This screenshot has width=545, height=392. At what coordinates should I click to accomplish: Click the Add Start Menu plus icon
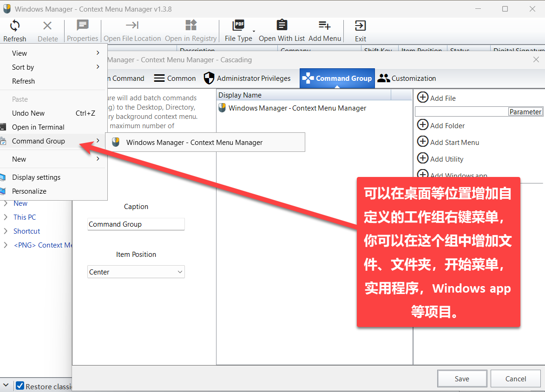[423, 141]
